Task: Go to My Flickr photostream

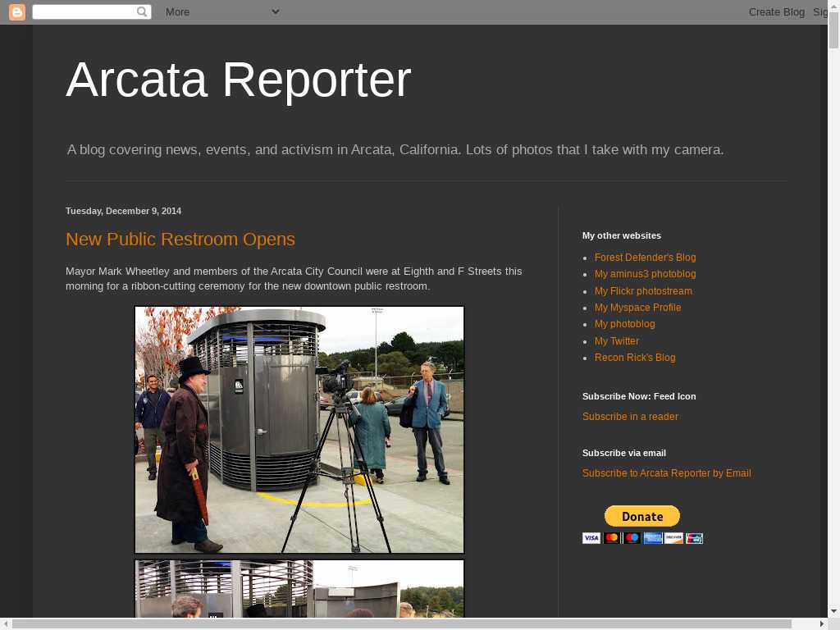Action: click(x=643, y=291)
